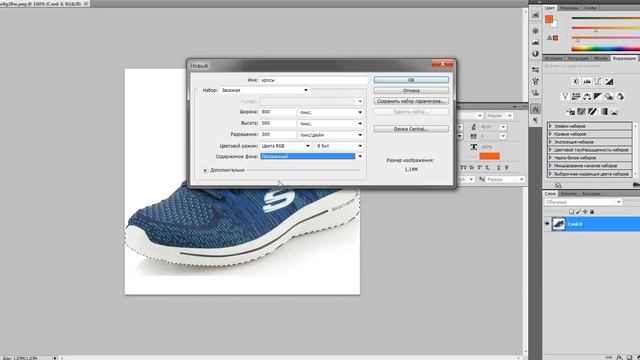
Task: Open the Ширина units dropdown
Action: pyautogui.click(x=331, y=112)
